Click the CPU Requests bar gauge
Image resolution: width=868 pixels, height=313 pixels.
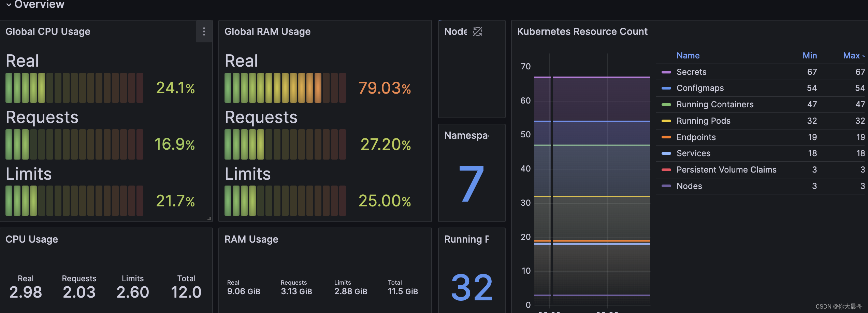pos(74,144)
